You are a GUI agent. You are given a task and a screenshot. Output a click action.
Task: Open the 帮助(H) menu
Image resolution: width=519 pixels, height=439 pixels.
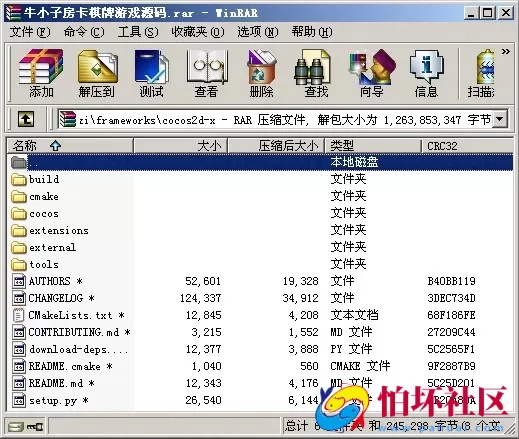click(x=312, y=32)
